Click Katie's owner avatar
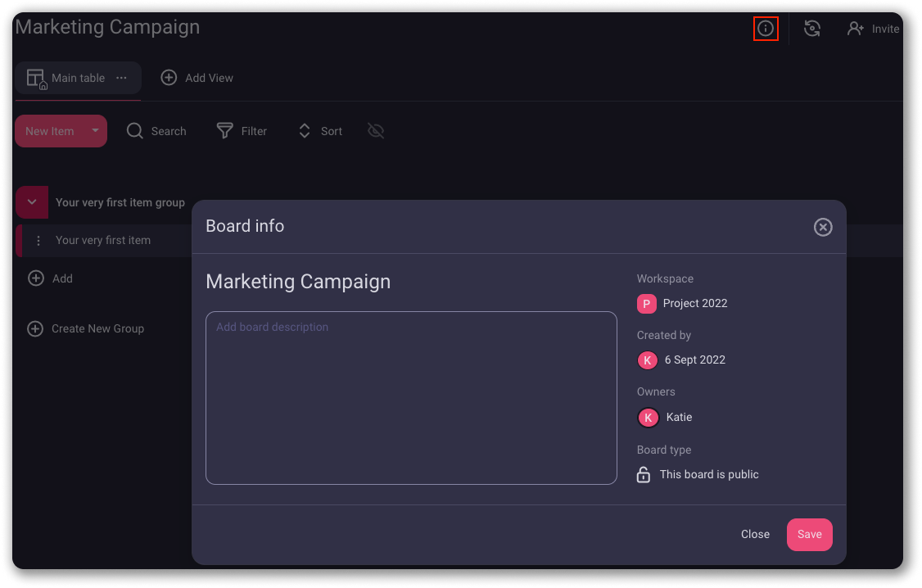Screen dimensions: 922x588 point(648,418)
